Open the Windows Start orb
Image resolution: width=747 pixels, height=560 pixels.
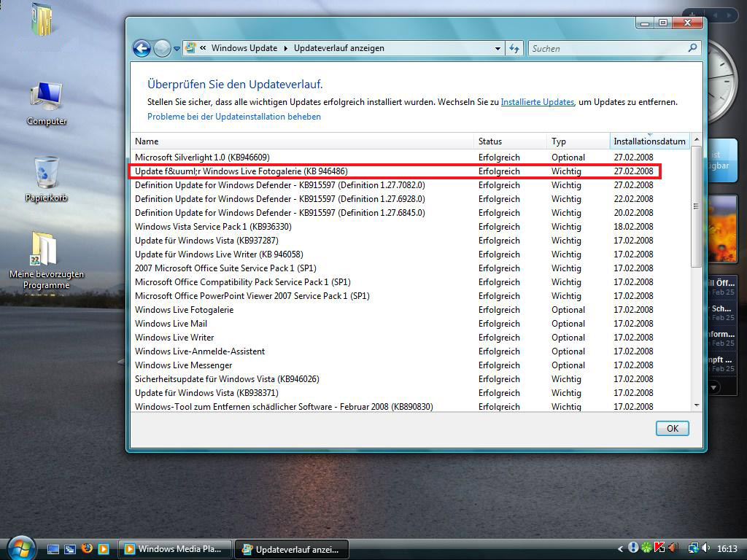[x=21, y=548]
